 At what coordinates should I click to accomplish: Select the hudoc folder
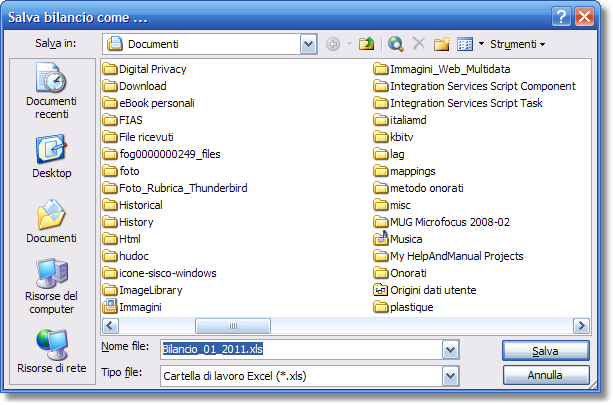pyautogui.click(x=126, y=256)
